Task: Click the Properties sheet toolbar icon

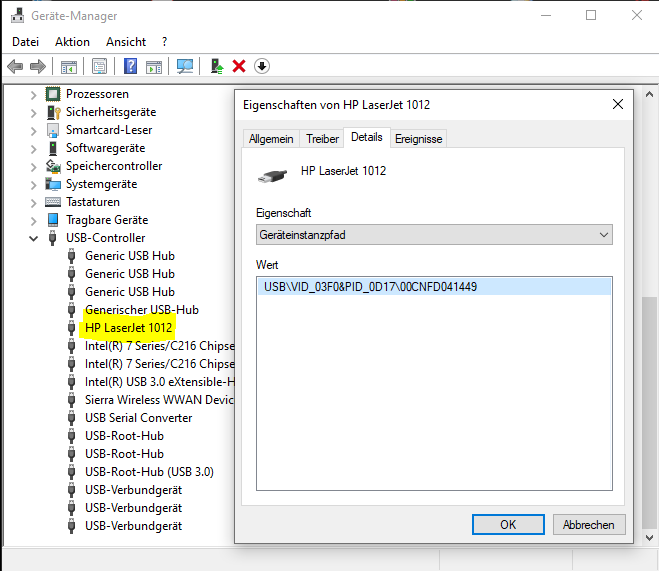Action: tap(100, 66)
